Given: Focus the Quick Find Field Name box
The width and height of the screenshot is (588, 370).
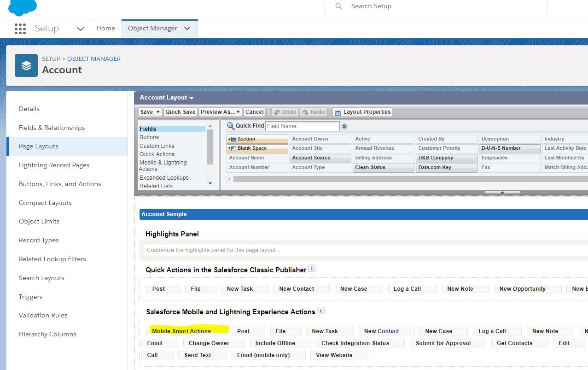Looking at the screenshot, I should click(302, 126).
